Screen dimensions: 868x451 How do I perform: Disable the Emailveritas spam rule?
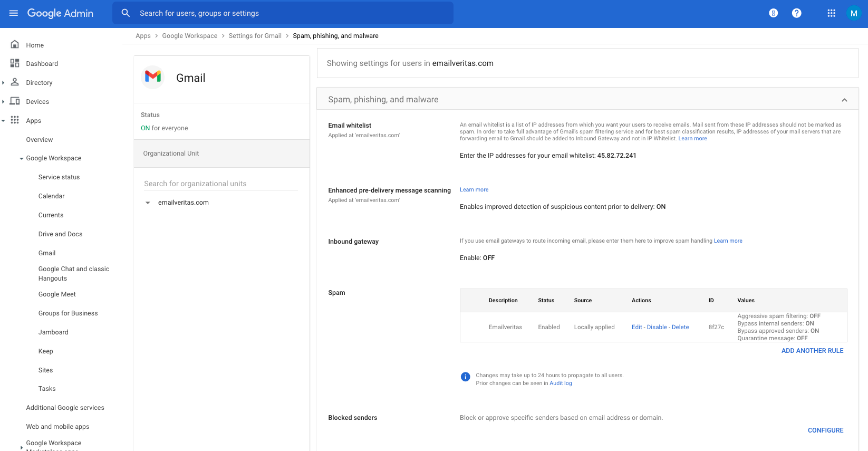click(x=657, y=328)
